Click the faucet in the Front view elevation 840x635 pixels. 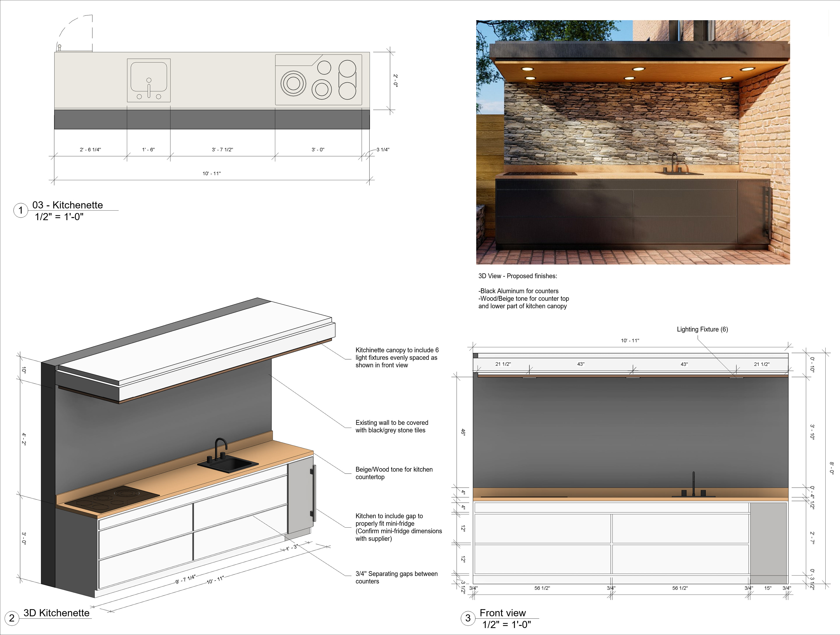pyautogui.click(x=693, y=485)
